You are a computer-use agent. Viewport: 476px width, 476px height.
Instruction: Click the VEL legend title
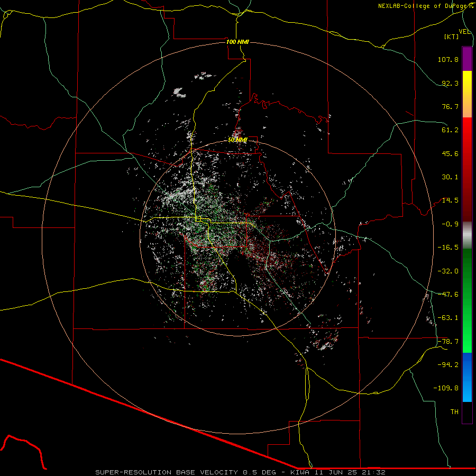(464, 32)
